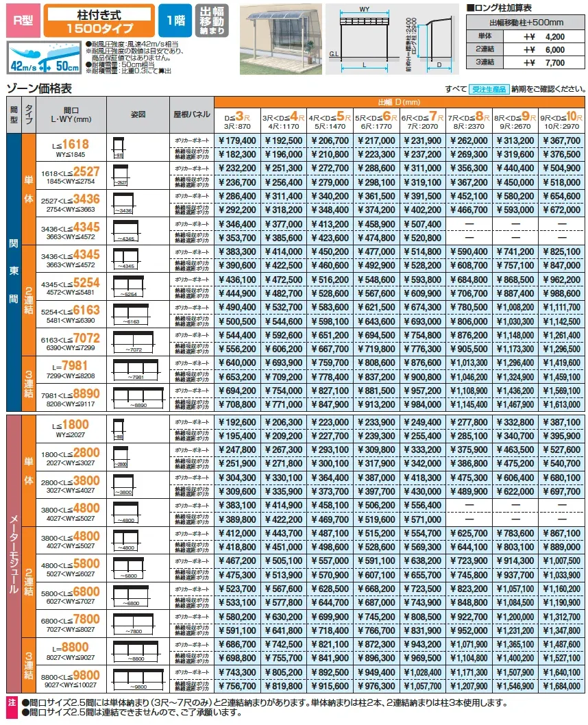588x725 pixels.
Task: Select price cell ¥367,700
Action: point(562,140)
